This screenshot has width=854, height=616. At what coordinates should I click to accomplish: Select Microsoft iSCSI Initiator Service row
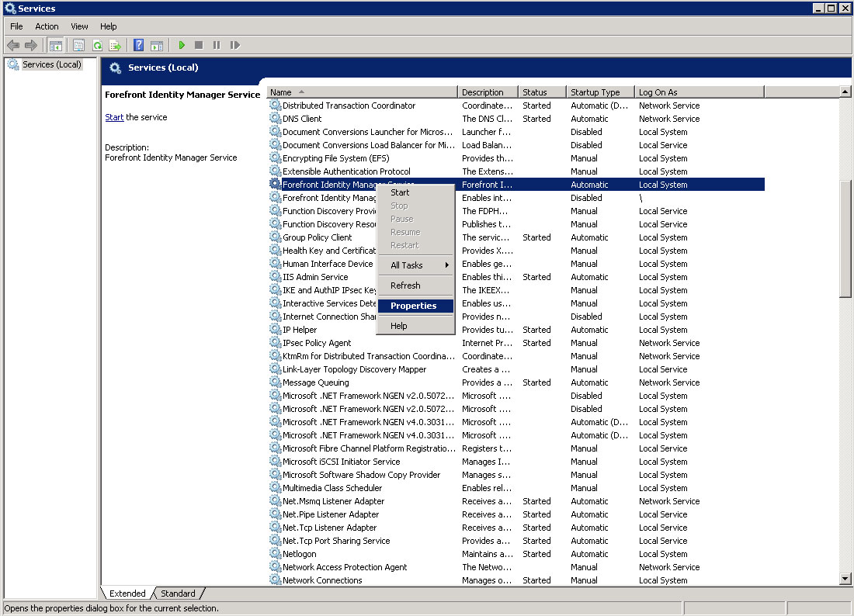(x=516, y=461)
